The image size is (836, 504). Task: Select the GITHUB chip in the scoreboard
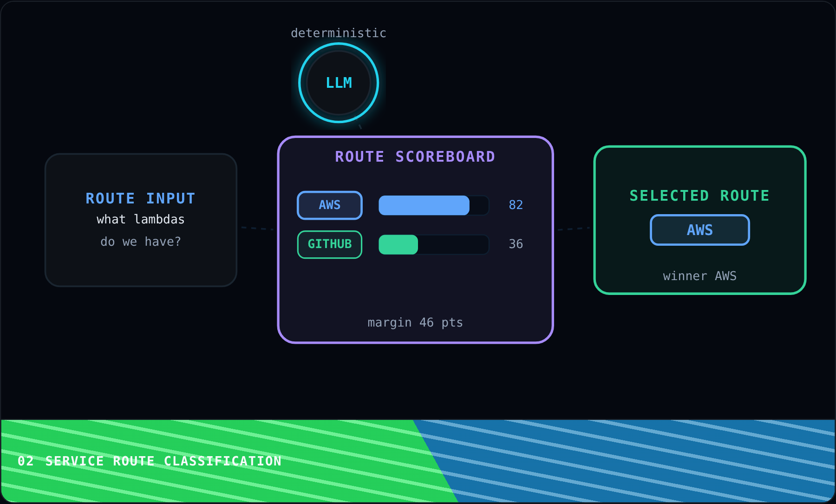pyautogui.click(x=330, y=244)
